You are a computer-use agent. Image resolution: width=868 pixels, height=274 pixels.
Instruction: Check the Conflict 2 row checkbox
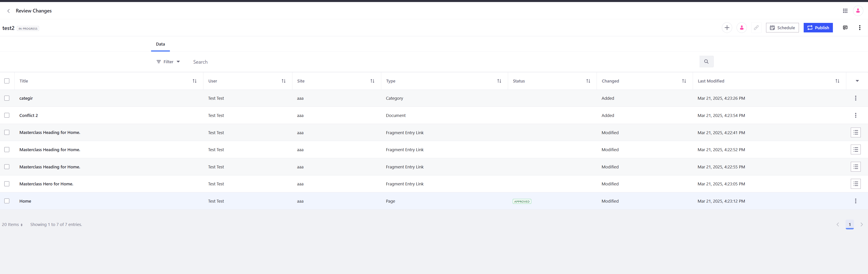[7, 115]
